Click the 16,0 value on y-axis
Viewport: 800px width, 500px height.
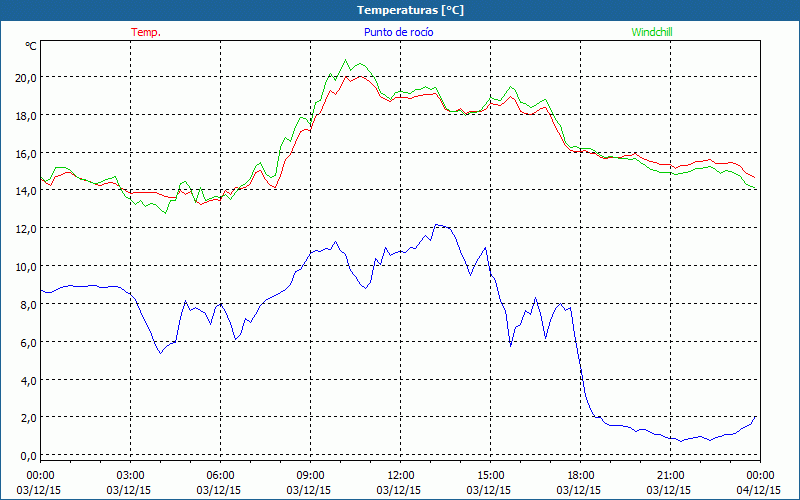point(26,153)
